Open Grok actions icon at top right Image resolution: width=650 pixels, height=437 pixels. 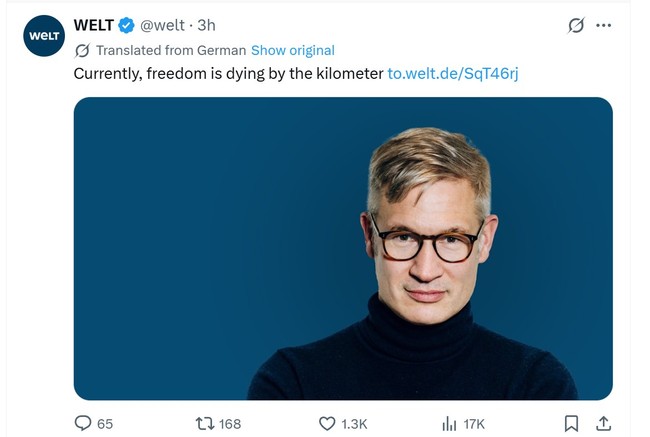pyautogui.click(x=575, y=26)
